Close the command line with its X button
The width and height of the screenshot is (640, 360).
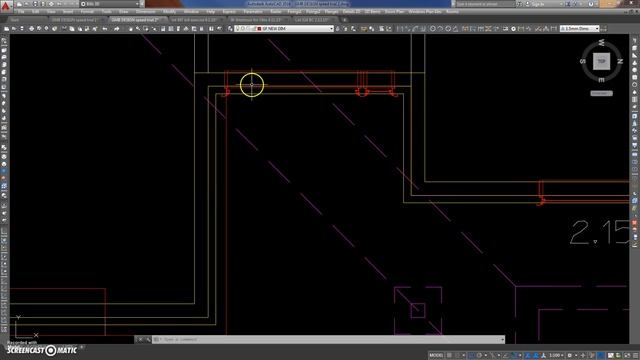tap(140, 340)
